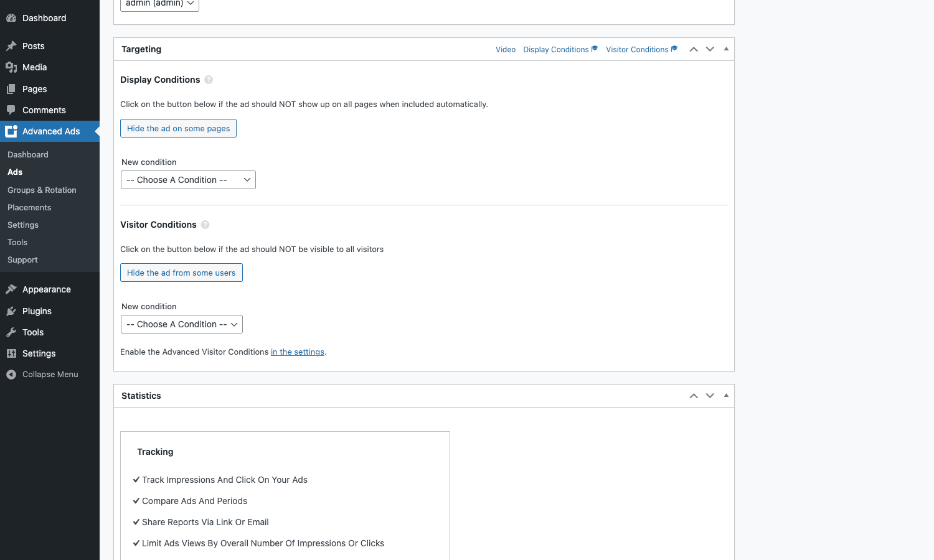This screenshot has height=560, width=934.
Task: Open the Pages menu
Action: pos(35,89)
